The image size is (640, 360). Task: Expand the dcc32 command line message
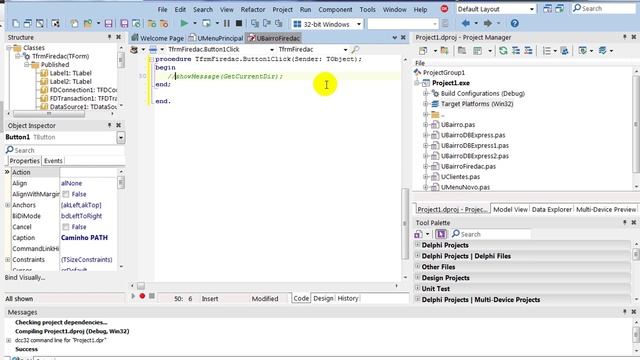(9, 340)
